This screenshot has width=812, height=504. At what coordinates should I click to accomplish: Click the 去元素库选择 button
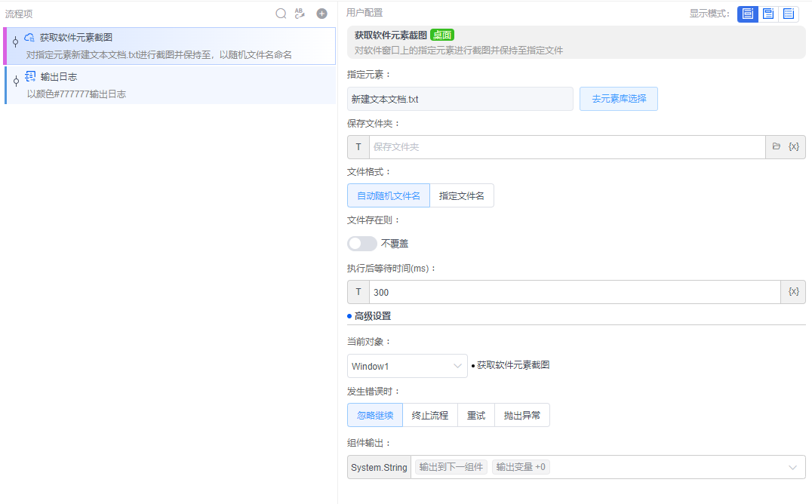click(x=618, y=99)
